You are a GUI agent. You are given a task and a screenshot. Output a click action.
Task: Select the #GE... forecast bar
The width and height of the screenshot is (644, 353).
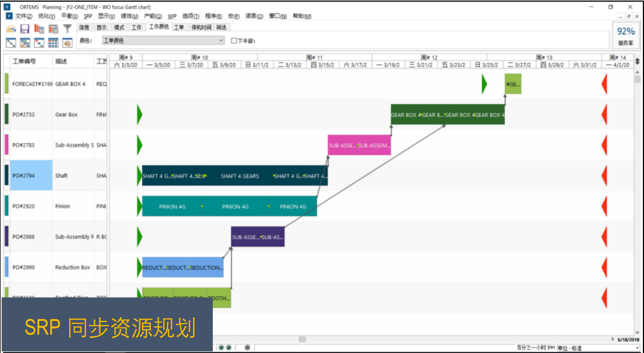pos(513,84)
